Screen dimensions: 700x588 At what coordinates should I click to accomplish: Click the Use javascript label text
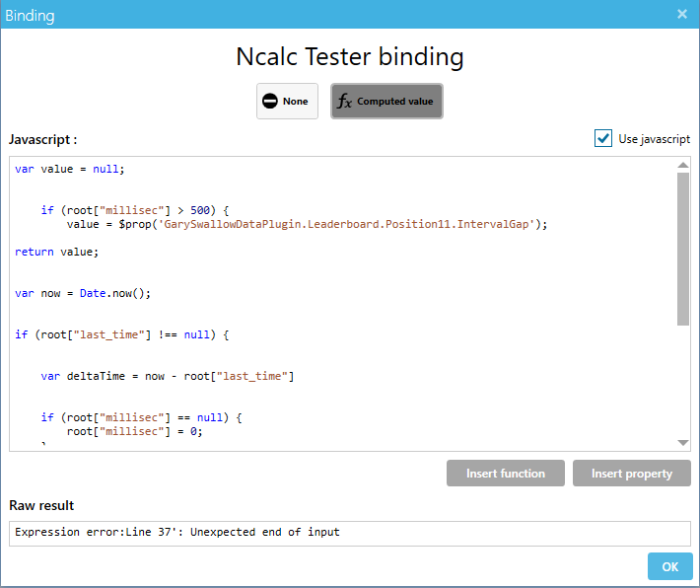[x=654, y=139]
